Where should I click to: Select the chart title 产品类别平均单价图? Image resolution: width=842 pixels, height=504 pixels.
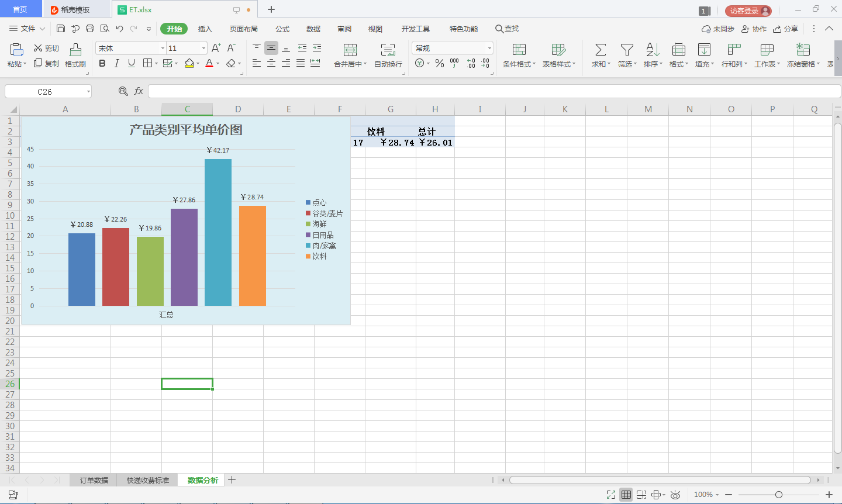point(186,130)
